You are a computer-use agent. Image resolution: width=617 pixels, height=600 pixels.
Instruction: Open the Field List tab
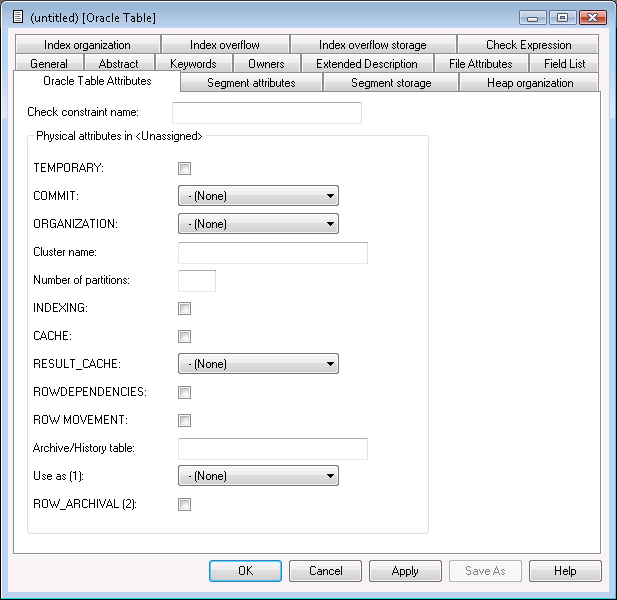pos(564,64)
